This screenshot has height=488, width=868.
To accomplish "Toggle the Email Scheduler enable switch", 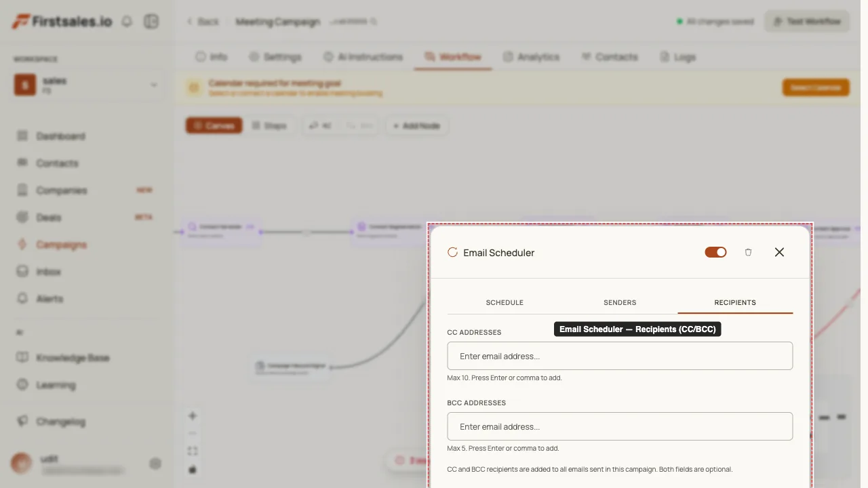I will point(715,252).
